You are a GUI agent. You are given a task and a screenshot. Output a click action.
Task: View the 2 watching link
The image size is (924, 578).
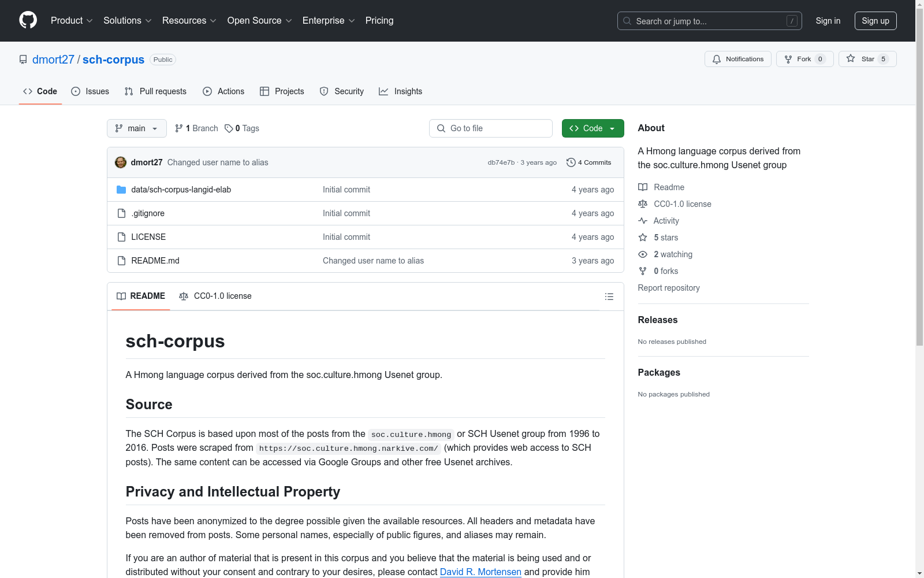tap(665, 254)
